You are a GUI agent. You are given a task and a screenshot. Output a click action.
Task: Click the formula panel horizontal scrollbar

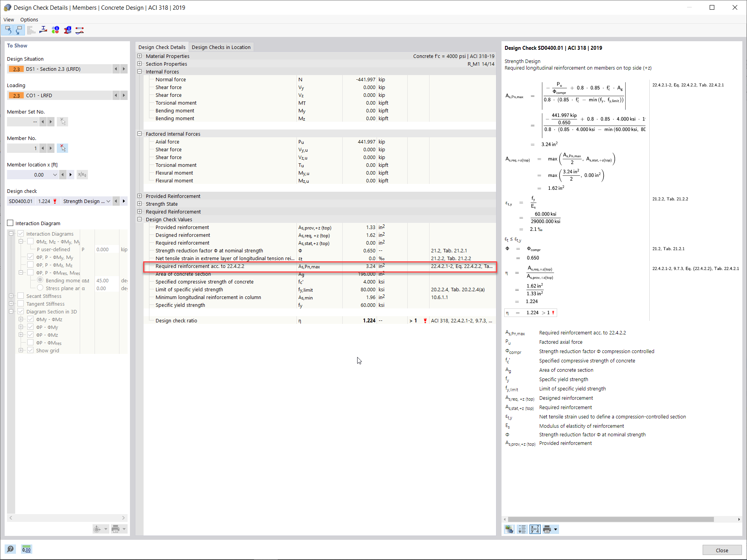[611, 519]
